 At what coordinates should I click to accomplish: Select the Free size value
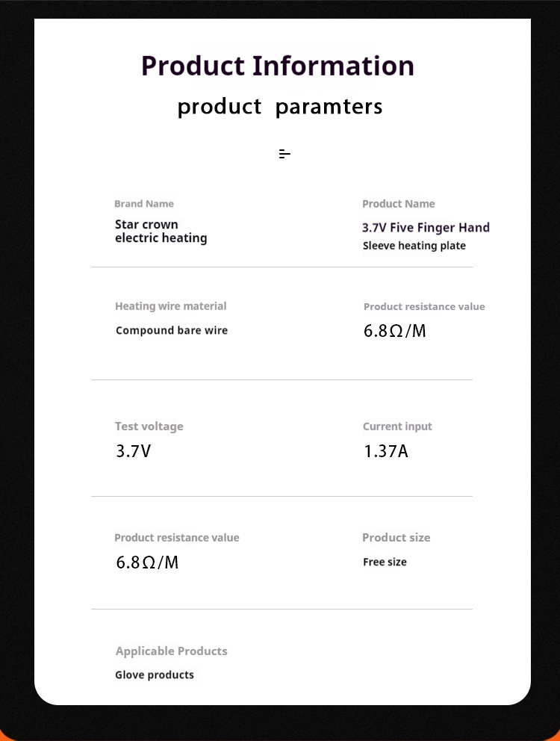pyautogui.click(x=385, y=562)
